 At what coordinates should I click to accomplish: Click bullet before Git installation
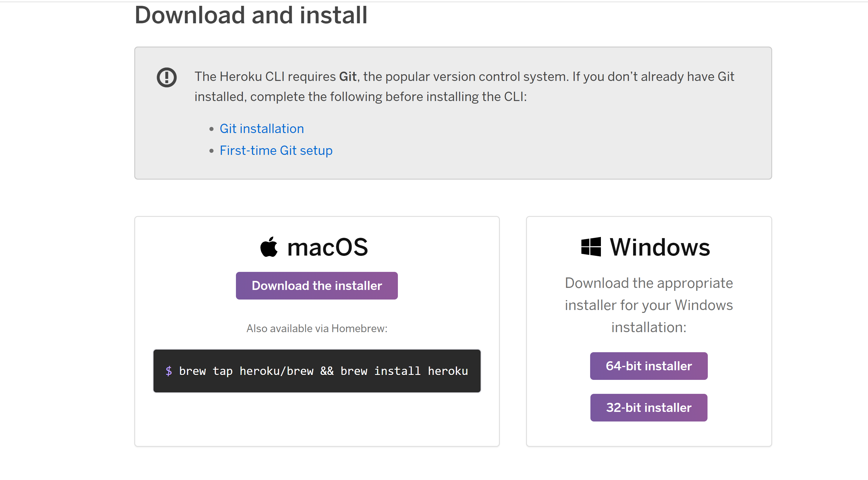[x=211, y=129]
